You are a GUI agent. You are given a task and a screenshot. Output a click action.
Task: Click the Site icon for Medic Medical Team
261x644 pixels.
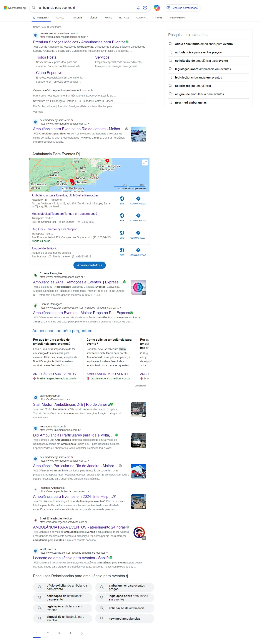point(122,216)
